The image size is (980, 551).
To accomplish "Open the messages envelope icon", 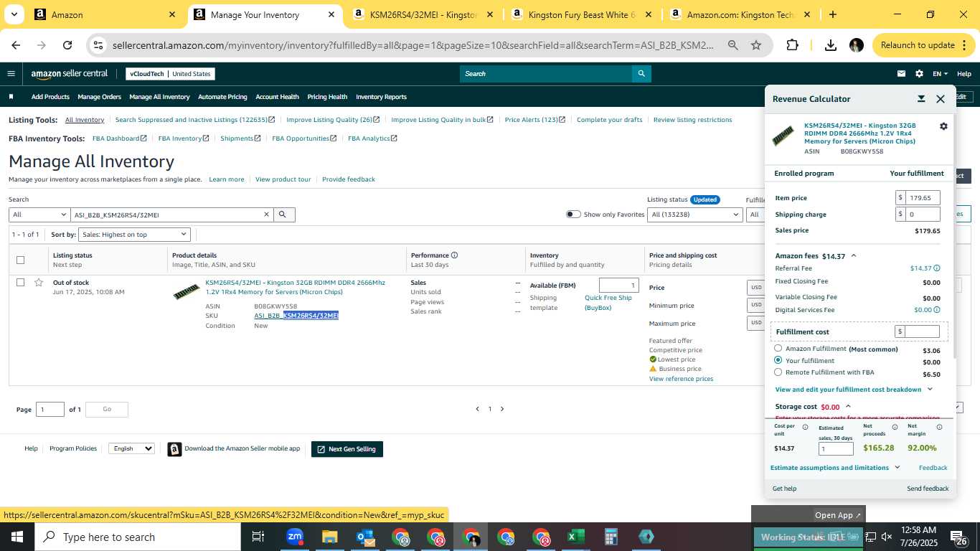I will click(901, 73).
